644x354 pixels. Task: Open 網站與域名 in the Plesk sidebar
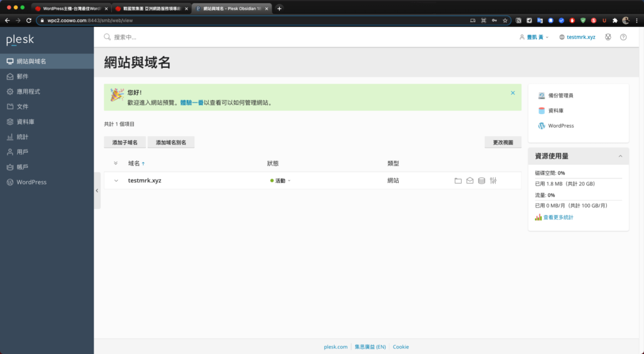[47, 61]
